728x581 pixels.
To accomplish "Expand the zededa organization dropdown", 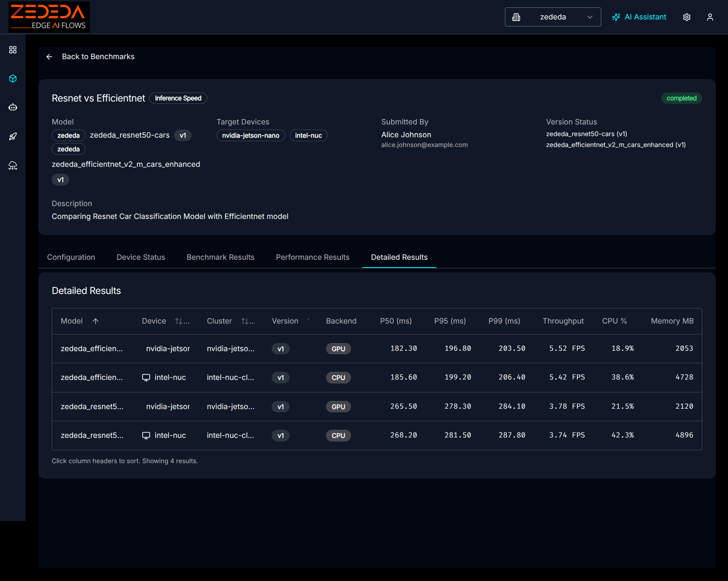I will (x=553, y=17).
